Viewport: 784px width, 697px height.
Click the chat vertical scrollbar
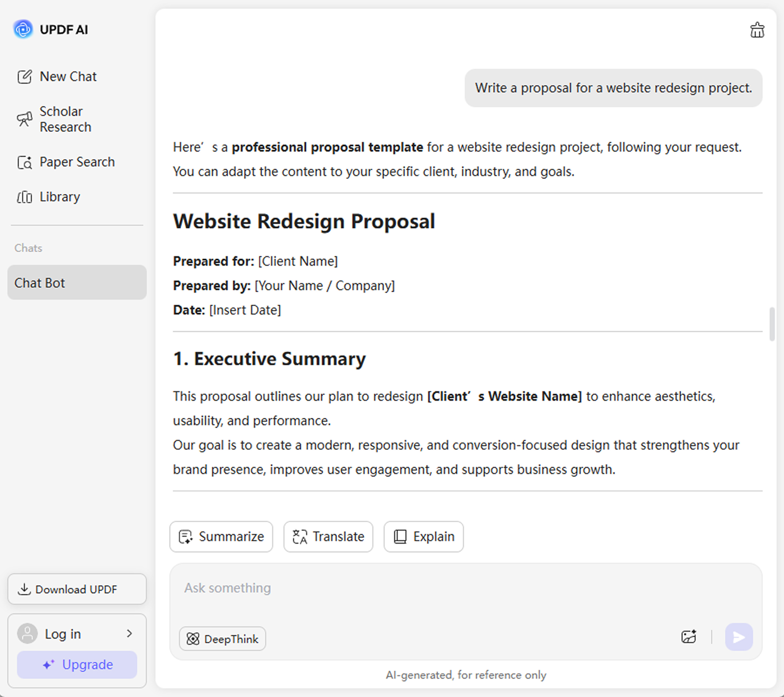(x=772, y=324)
